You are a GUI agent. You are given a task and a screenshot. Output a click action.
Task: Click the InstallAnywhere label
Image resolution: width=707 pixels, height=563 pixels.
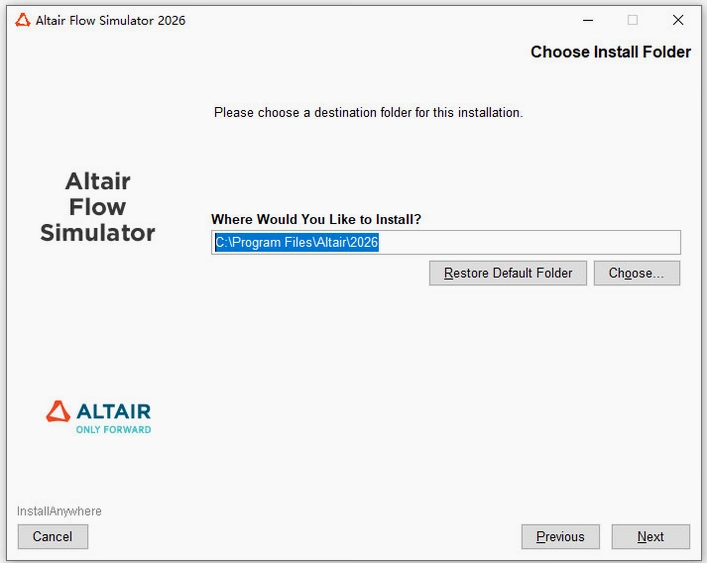point(59,511)
